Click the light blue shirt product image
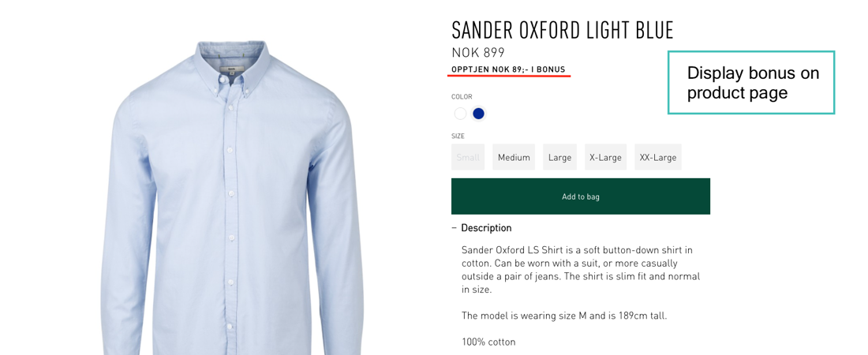This screenshot has width=868, height=355. click(x=233, y=198)
